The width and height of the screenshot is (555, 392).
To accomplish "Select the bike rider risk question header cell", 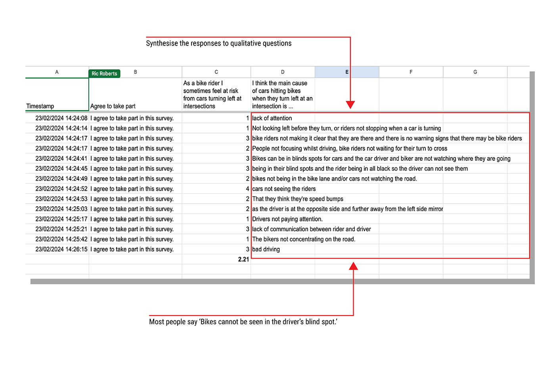I will tap(216, 94).
